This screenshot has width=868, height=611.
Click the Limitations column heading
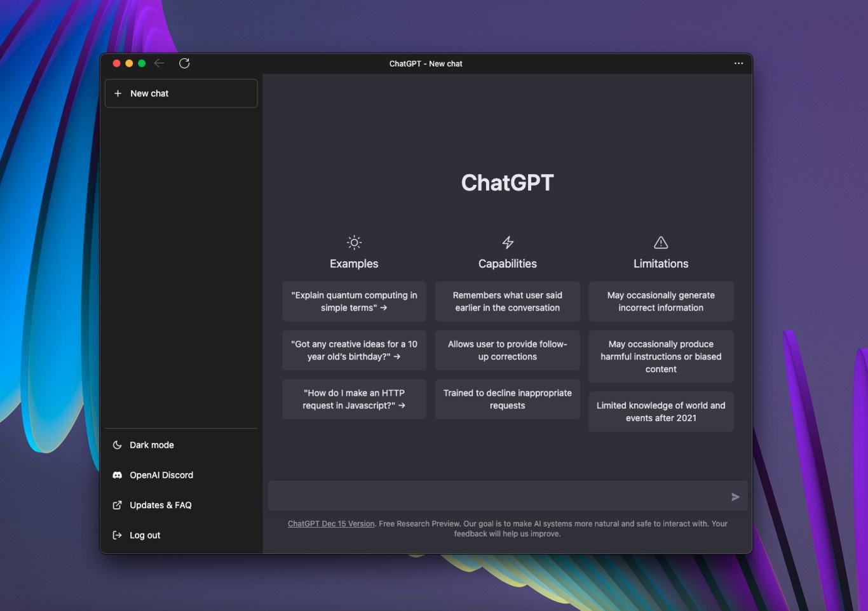(661, 264)
